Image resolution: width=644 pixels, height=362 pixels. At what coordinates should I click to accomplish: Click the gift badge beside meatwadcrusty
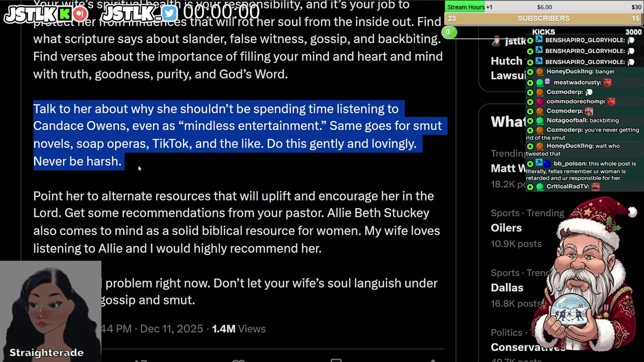click(x=547, y=82)
